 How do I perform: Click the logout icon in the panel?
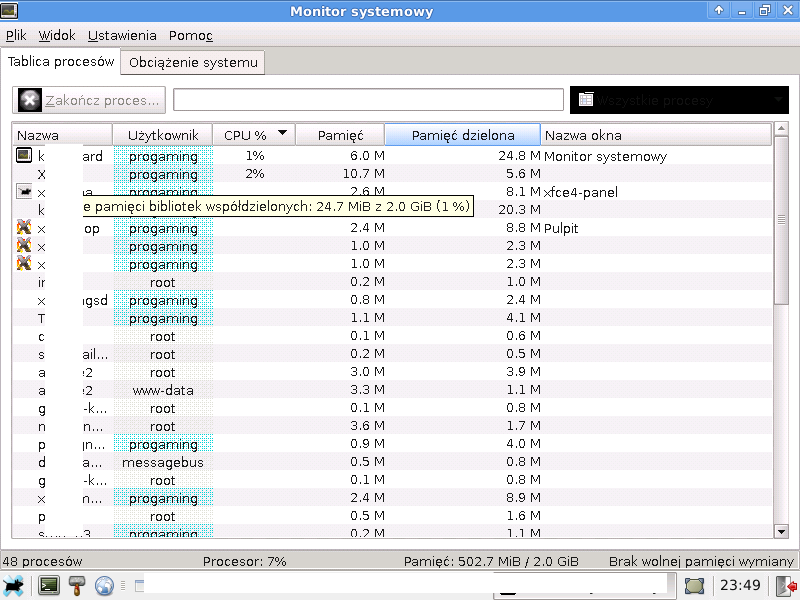pyautogui.click(x=789, y=586)
